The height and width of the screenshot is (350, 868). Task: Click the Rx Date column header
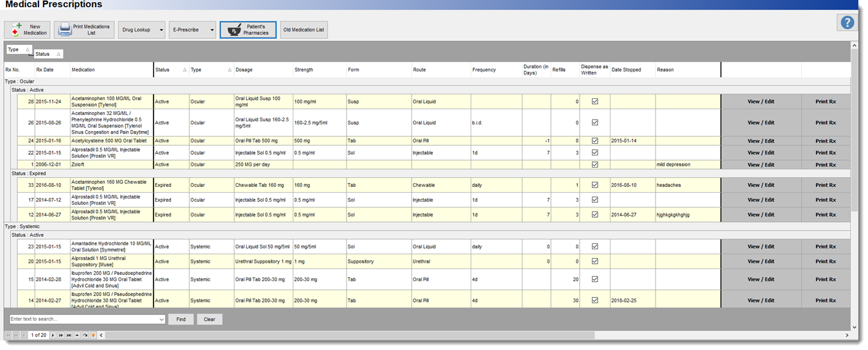pyautogui.click(x=53, y=69)
